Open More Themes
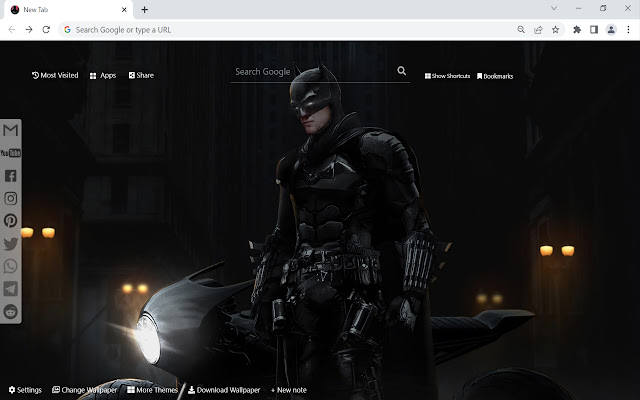640x400 pixels. (x=152, y=390)
